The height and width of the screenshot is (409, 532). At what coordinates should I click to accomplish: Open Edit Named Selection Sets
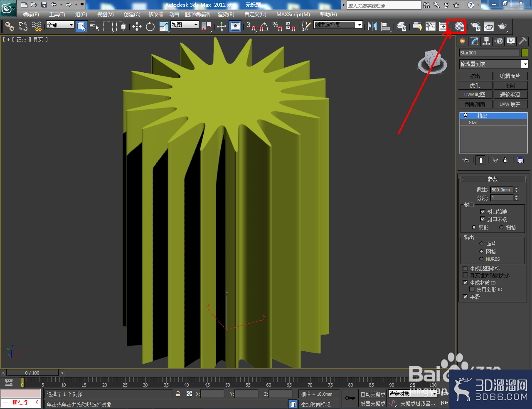point(306,26)
